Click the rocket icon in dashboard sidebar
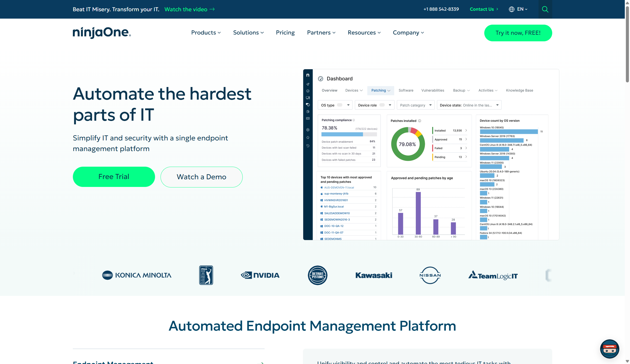The image size is (630, 364). 308,84
